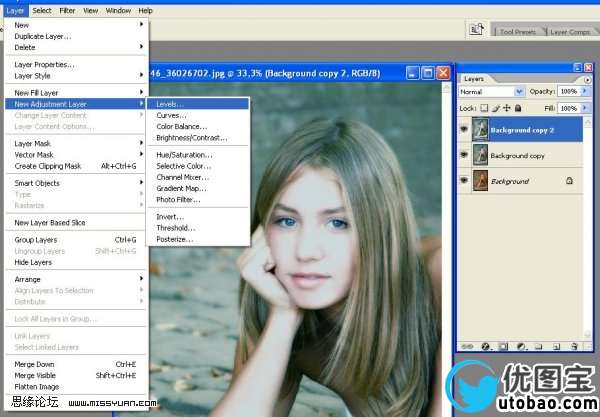Open the blend mode Normal dropdown
The height and width of the screenshot is (417, 600).
point(491,92)
